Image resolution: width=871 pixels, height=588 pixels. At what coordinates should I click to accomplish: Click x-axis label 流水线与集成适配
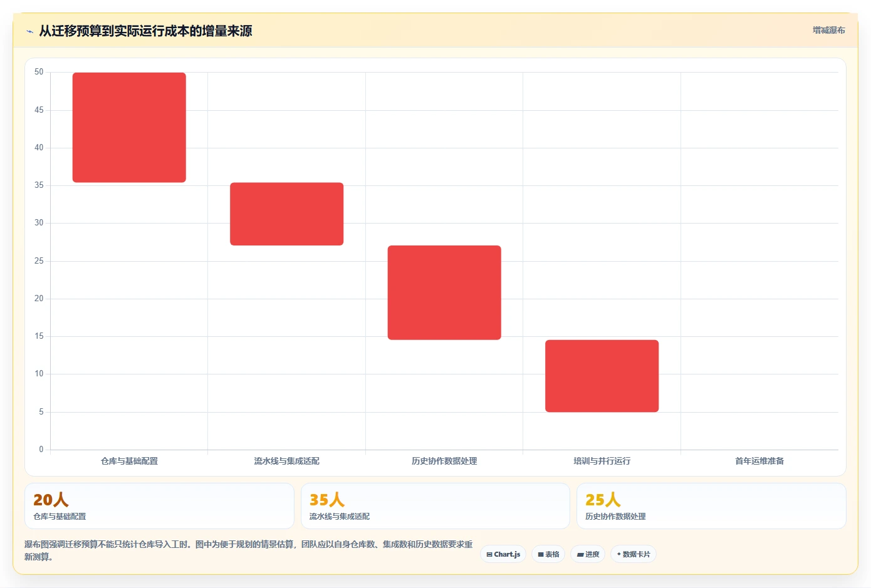[286, 461]
